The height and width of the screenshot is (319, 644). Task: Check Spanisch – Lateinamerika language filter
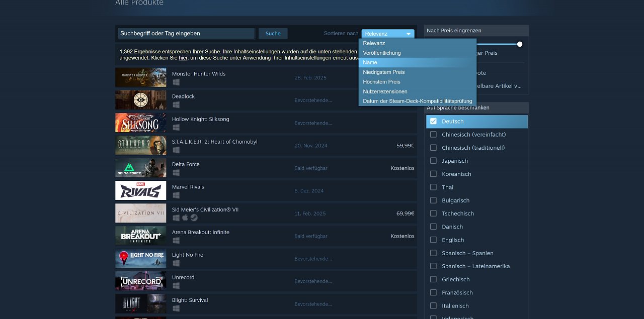[x=433, y=266]
